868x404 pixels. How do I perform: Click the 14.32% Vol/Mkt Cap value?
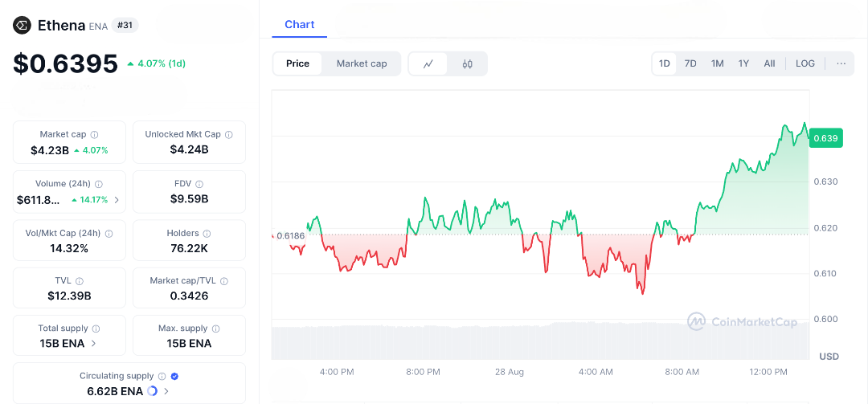click(69, 248)
